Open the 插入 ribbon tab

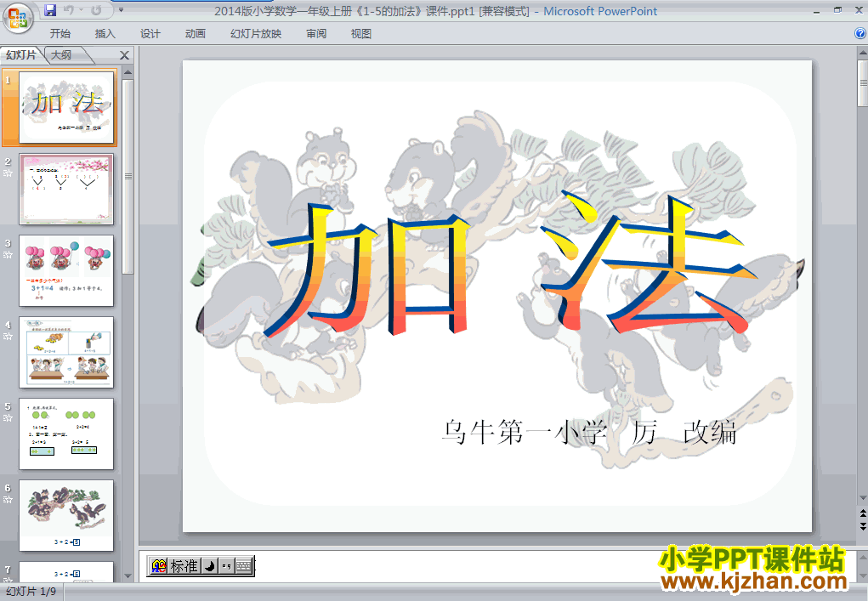105,34
